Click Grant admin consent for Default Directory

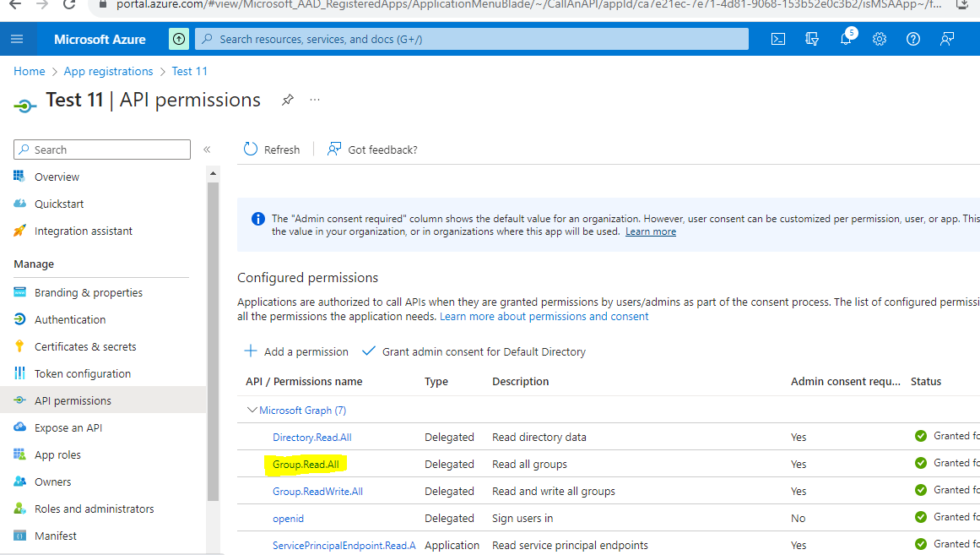coord(474,351)
